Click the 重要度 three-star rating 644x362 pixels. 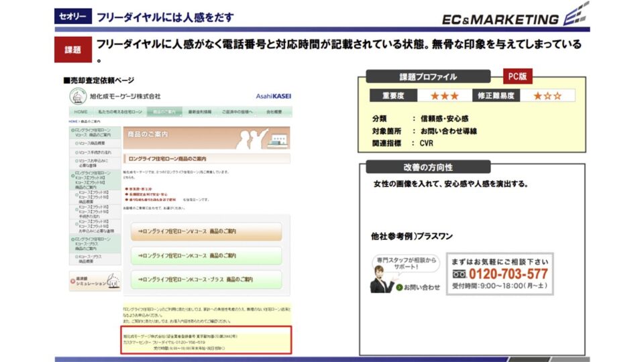(444, 96)
